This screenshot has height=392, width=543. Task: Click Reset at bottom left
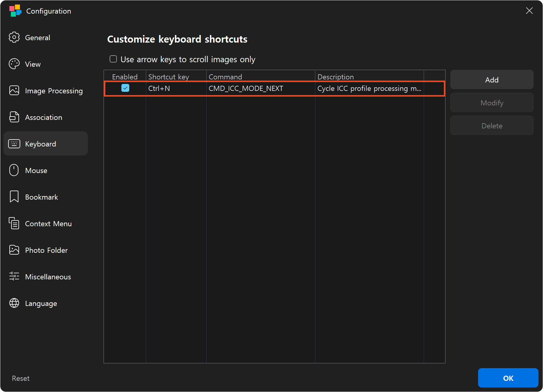point(21,378)
